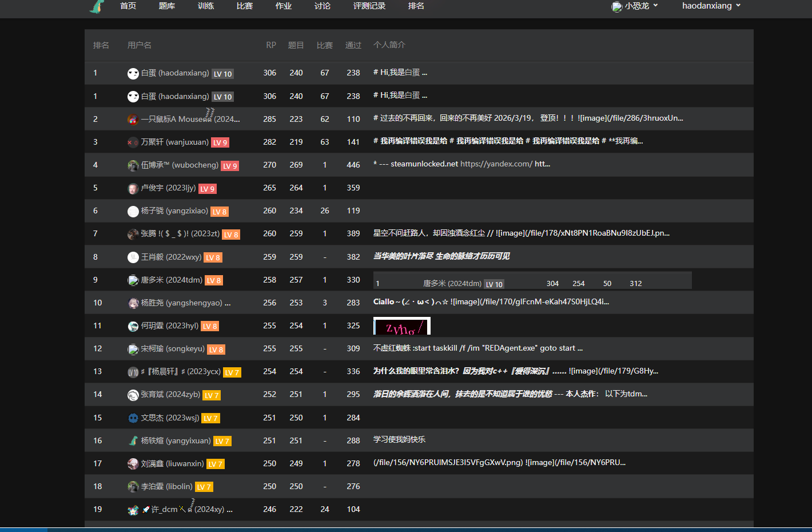Click bio text starting 星空不问赶路人
The height and width of the screenshot is (532, 812).
522,233
